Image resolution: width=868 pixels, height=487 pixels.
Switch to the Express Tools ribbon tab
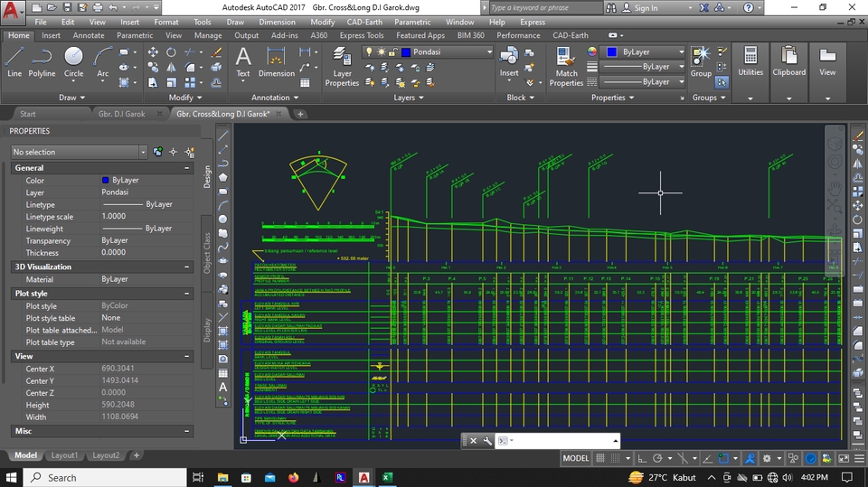362,35
